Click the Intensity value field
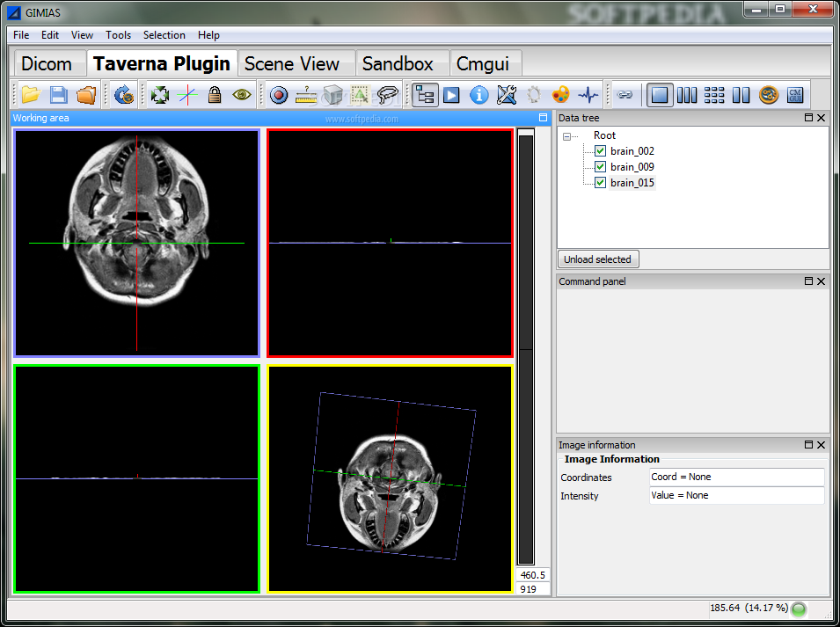This screenshot has height=627, width=840. tap(736, 495)
